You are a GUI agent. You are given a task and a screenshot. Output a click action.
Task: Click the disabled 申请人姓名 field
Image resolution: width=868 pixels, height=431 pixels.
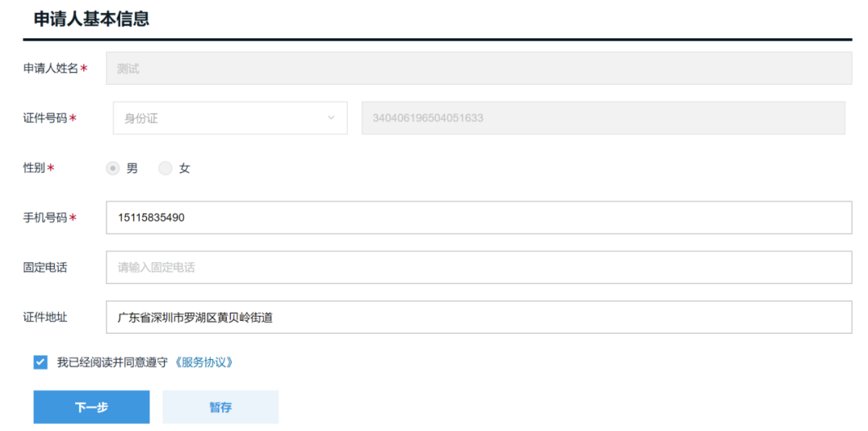point(479,69)
